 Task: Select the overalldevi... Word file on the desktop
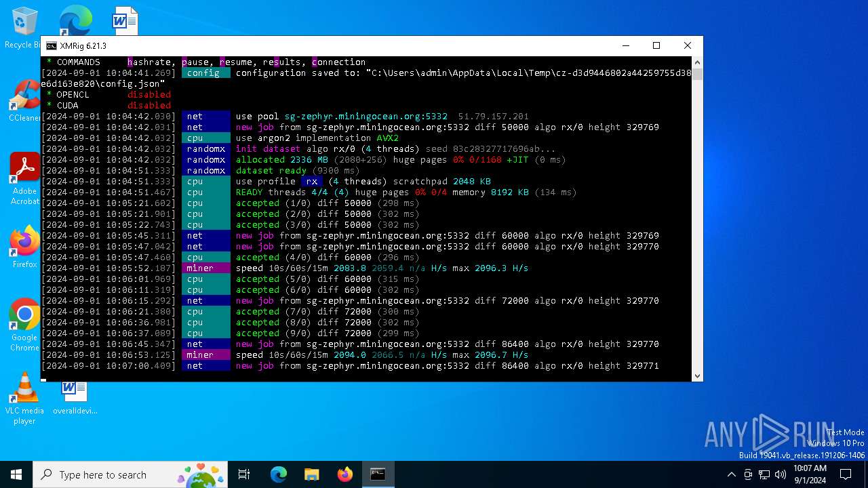click(75, 396)
